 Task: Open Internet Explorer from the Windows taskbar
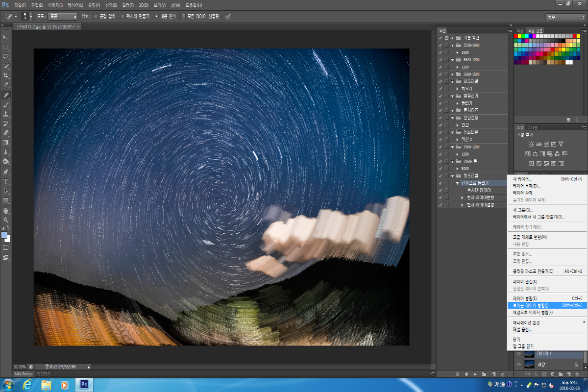tap(27, 385)
